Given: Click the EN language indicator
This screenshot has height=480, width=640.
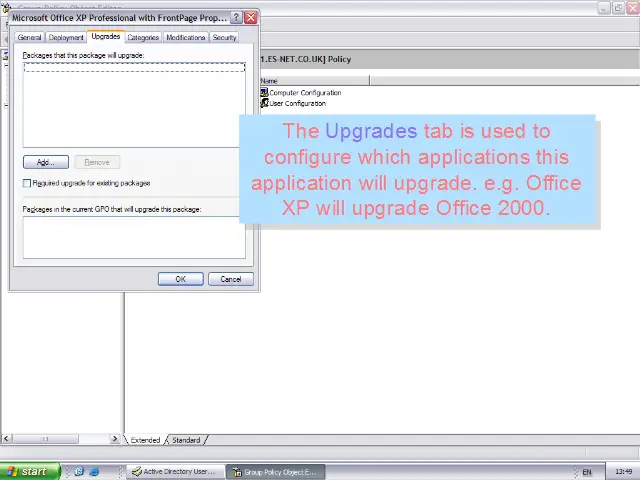Looking at the screenshot, I should pos(587,472).
